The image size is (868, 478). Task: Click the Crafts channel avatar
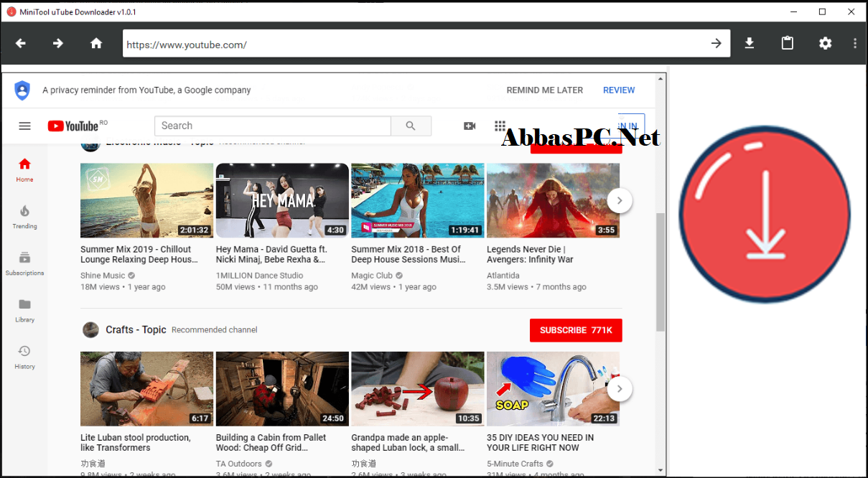[90, 330]
